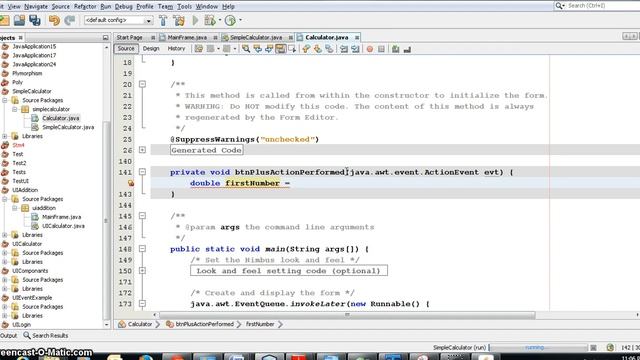The image size is (640, 360).
Task: Open the Tools menu
Action: 184,7
